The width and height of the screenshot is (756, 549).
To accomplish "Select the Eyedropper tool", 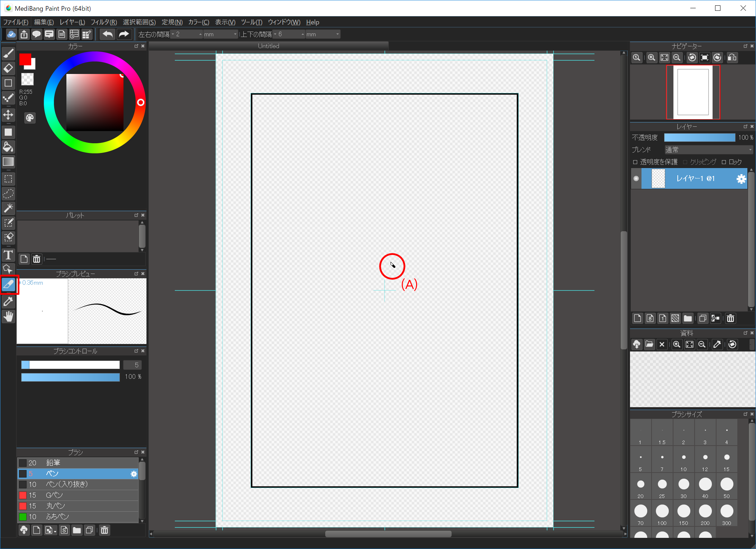I will (8, 302).
